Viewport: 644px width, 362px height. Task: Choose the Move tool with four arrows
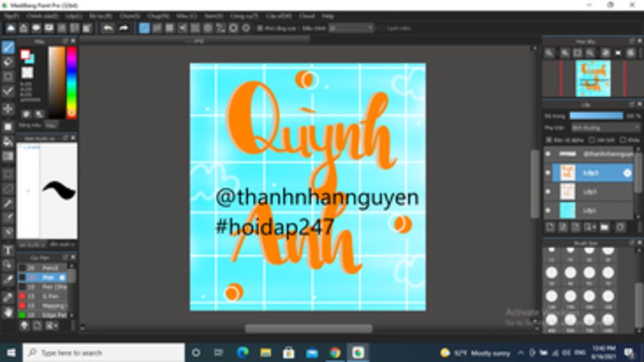tap(8, 109)
